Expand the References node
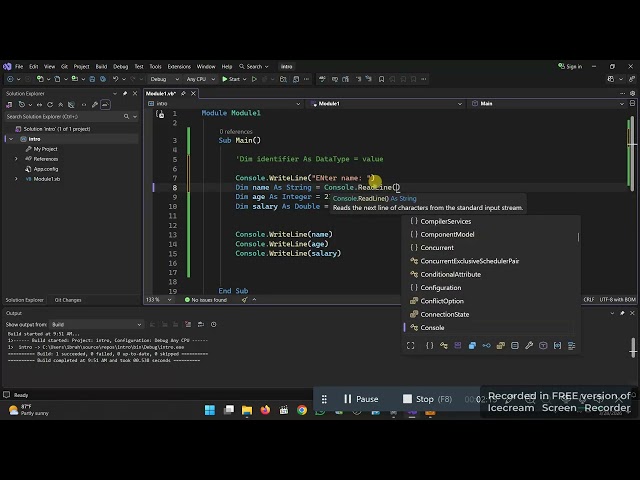640x480 pixels. 16,159
